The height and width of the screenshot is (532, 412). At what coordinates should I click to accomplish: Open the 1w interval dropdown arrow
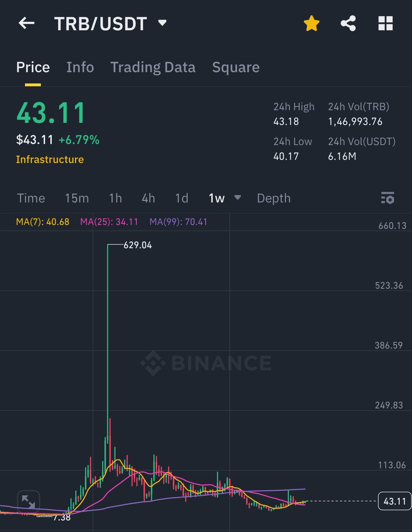click(238, 198)
